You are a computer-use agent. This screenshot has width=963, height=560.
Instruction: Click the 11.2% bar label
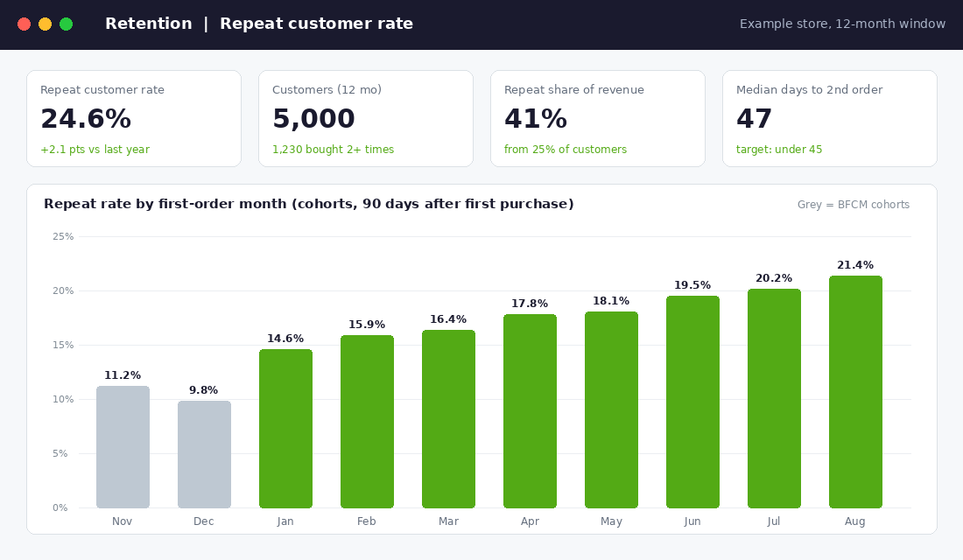tap(123, 375)
